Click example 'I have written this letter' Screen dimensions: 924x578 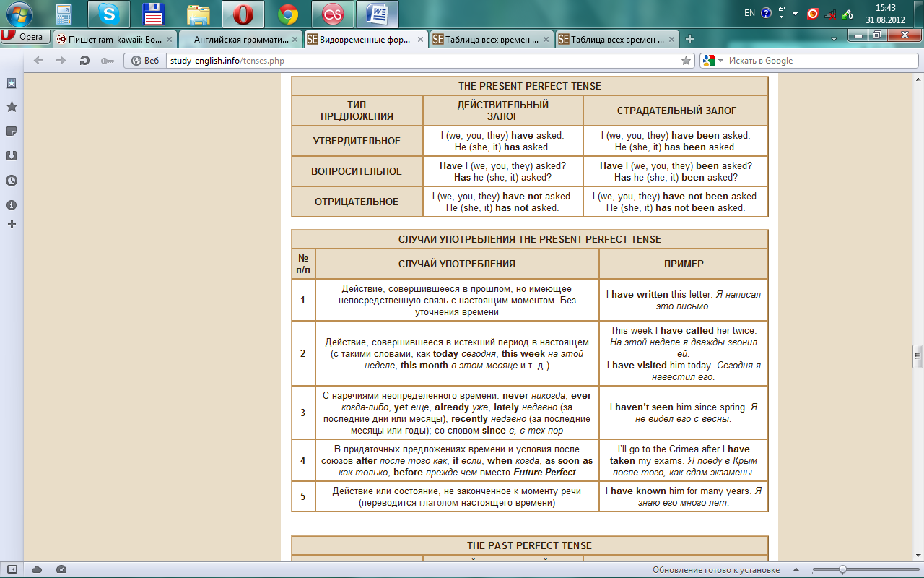coord(658,294)
